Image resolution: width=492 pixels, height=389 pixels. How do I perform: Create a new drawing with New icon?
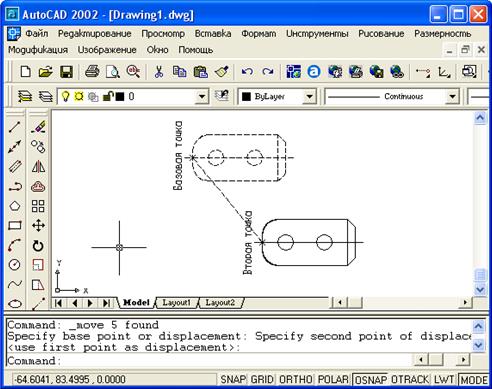(26, 72)
